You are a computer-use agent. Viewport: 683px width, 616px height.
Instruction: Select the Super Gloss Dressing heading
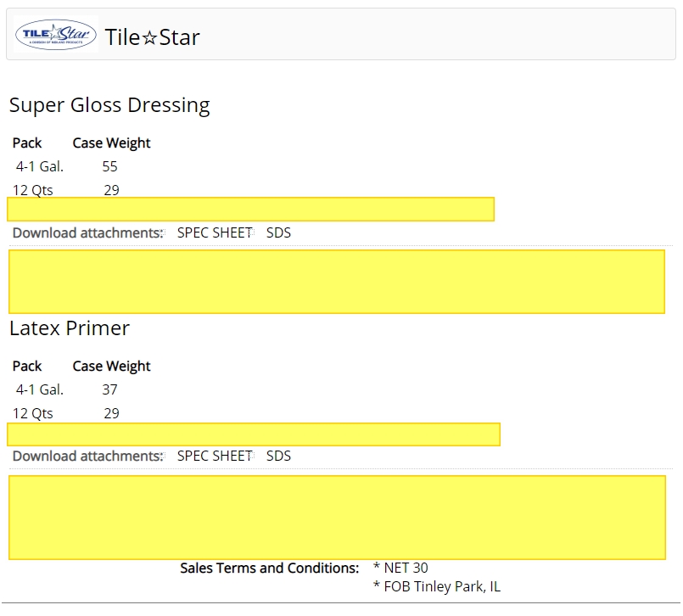point(109,106)
